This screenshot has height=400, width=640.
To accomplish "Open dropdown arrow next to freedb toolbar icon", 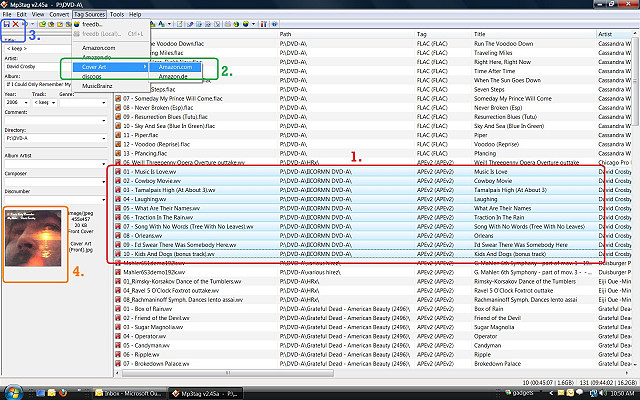I will coord(253,24).
